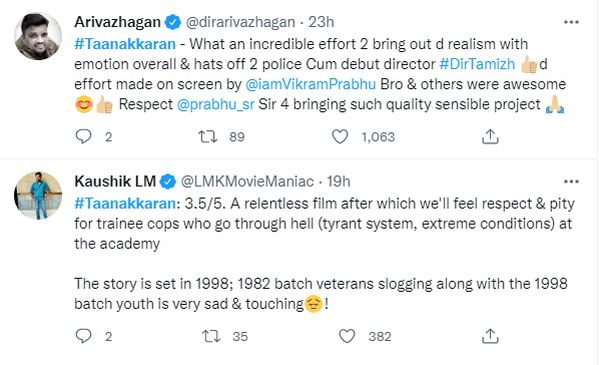Open #Taanakkaran hashtag in Arivazhagan's tweet
Viewport: 600px width, 365px height.
coord(125,44)
